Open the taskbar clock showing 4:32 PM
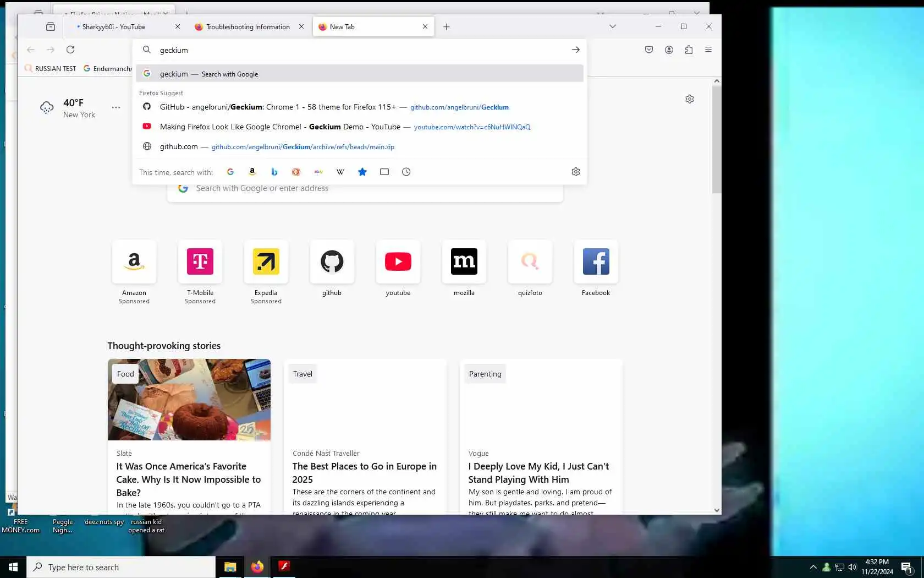This screenshot has width=924, height=578. [877, 567]
